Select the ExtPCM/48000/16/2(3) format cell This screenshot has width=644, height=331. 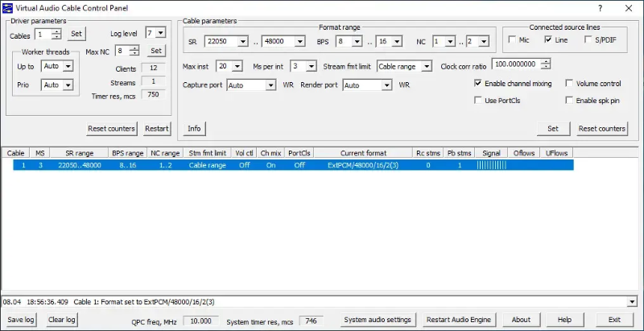click(x=363, y=166)
